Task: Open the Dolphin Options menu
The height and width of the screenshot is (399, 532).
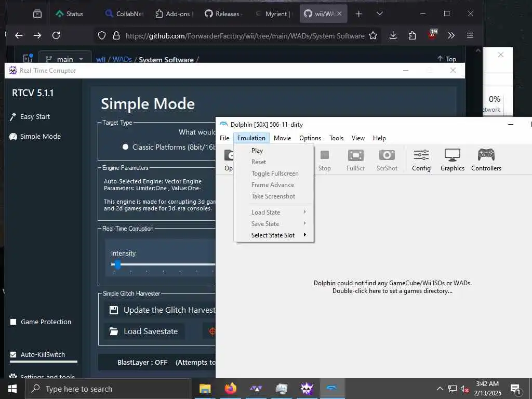Action: [x=310, y=138]
